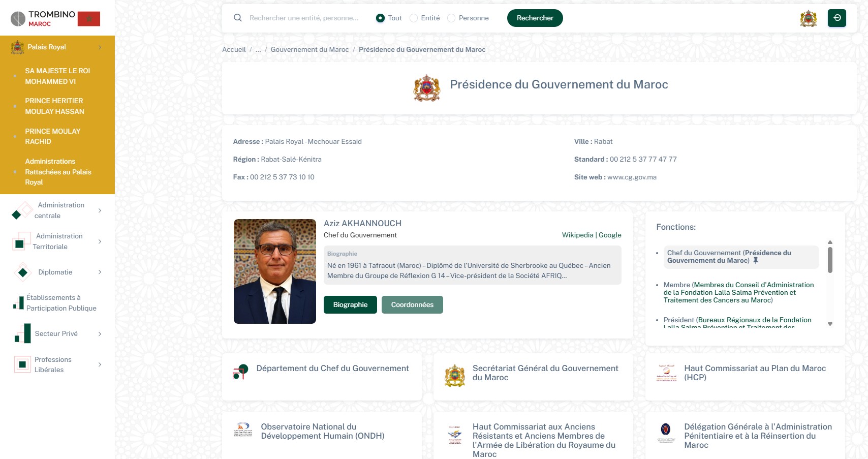
Task: Select the Tout radio option
Action: pos(380,18)
